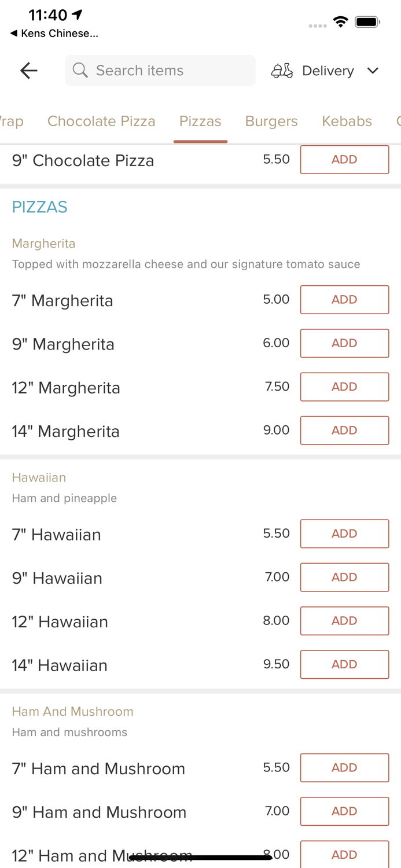Add 12" Margherita to basket
This screenshot has width=401, height=868.
pos(344,387)
